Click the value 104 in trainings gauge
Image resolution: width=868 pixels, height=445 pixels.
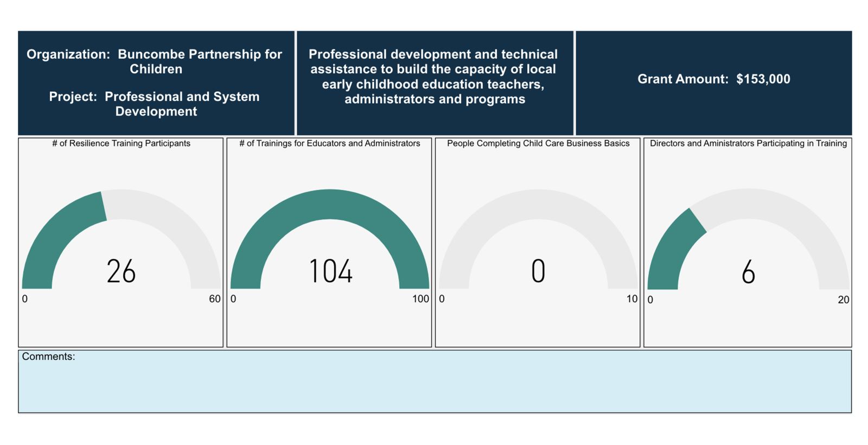330,271
